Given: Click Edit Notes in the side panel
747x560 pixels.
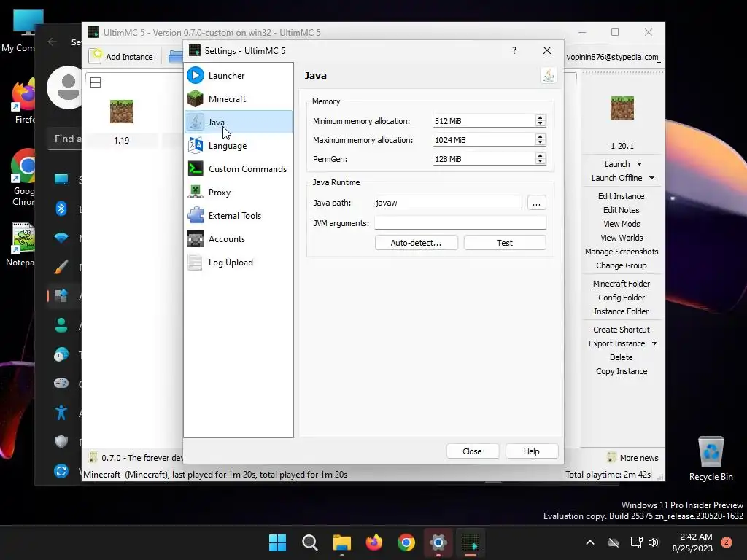Looking at the screenshot, I should 622,209.
